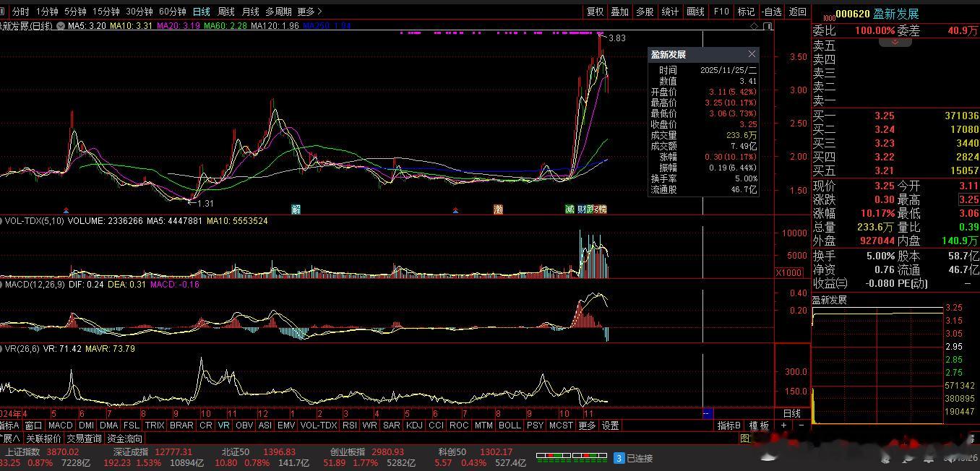Open the 指标B tab
The width and height of the screenshot is (980, 471).
coord(729,425)
